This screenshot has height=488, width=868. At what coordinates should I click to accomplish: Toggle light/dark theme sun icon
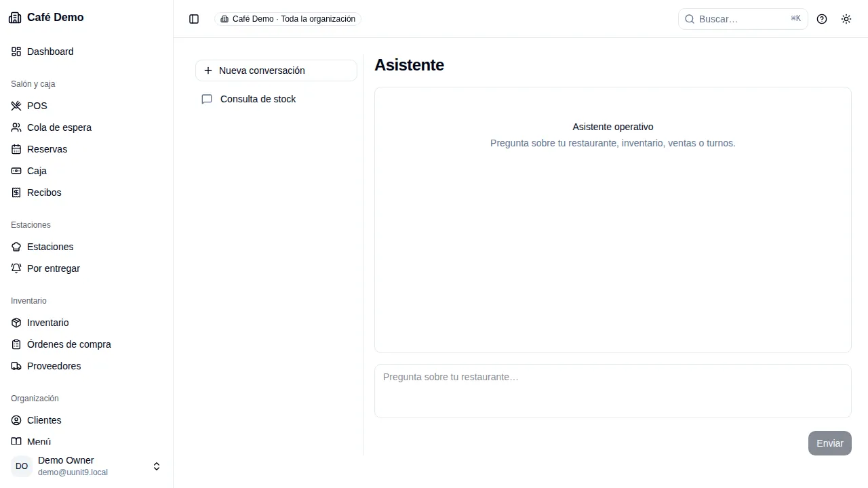[846, 19]
